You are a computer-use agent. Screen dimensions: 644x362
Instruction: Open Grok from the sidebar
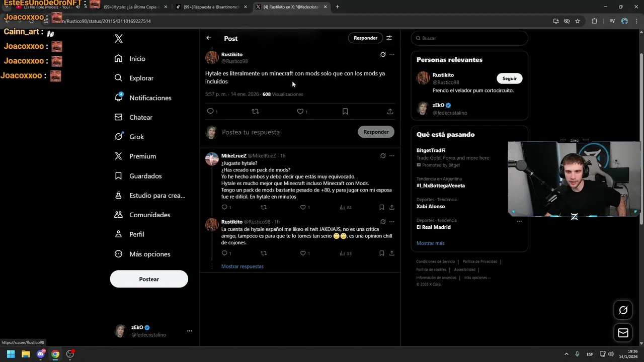129,137
